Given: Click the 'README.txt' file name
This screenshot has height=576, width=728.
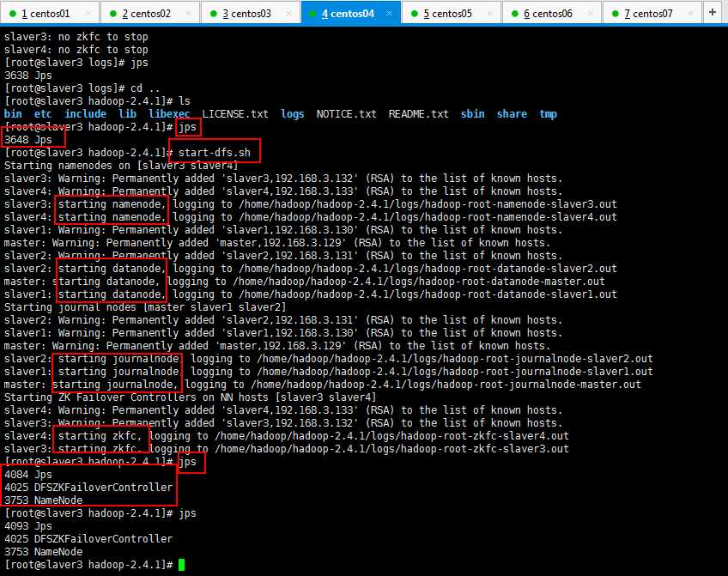Looking at the screenshot, I should point(419,114).
